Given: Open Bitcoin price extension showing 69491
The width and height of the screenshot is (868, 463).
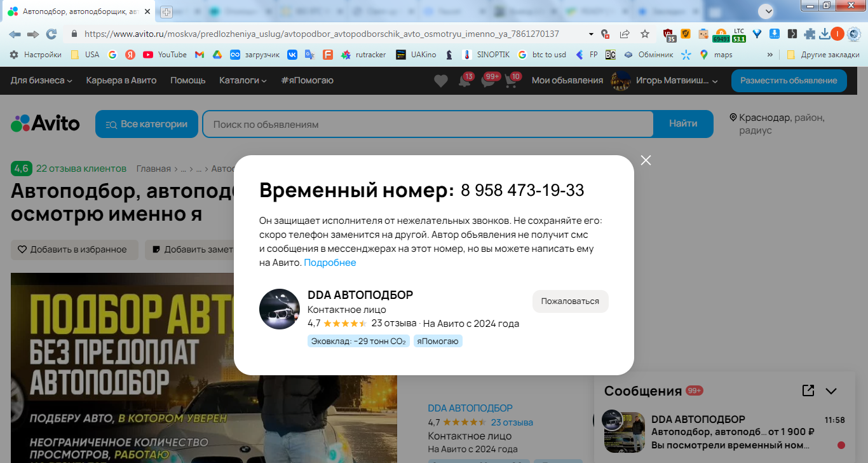Looking at the screenshot, I should click(721, 34).
